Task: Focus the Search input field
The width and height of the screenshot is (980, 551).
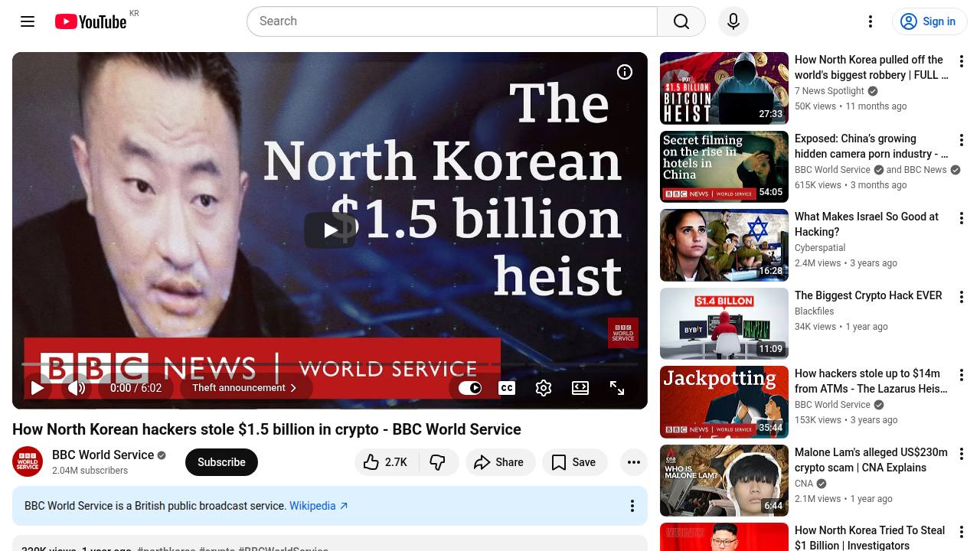Action: pyautogui.click(x=452, y=21)
